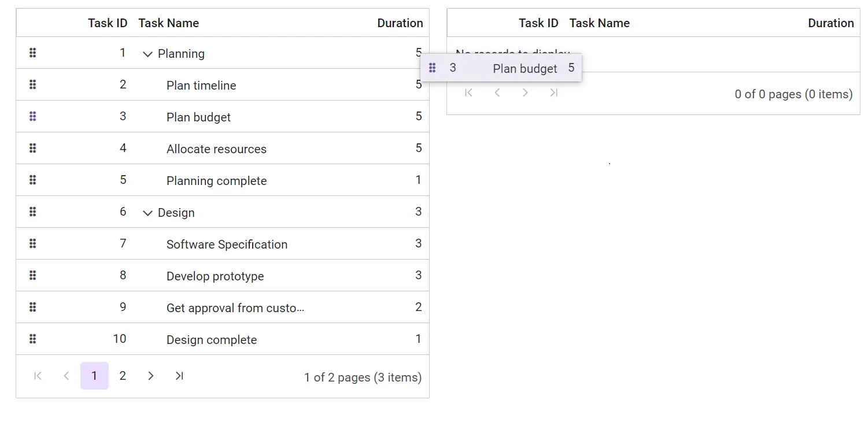
Task: Sort by Task Name in left grid
Action: pyautogui.click(x=169, y=23)
